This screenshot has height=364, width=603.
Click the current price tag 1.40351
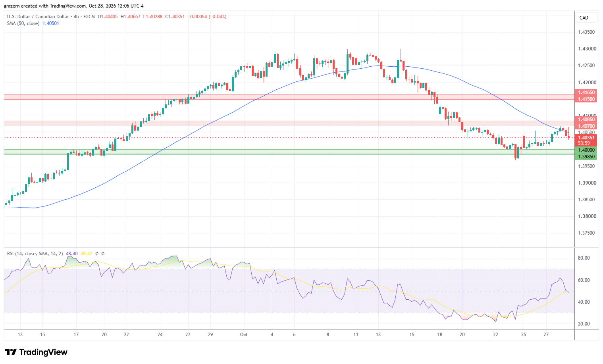pos(586,138)
